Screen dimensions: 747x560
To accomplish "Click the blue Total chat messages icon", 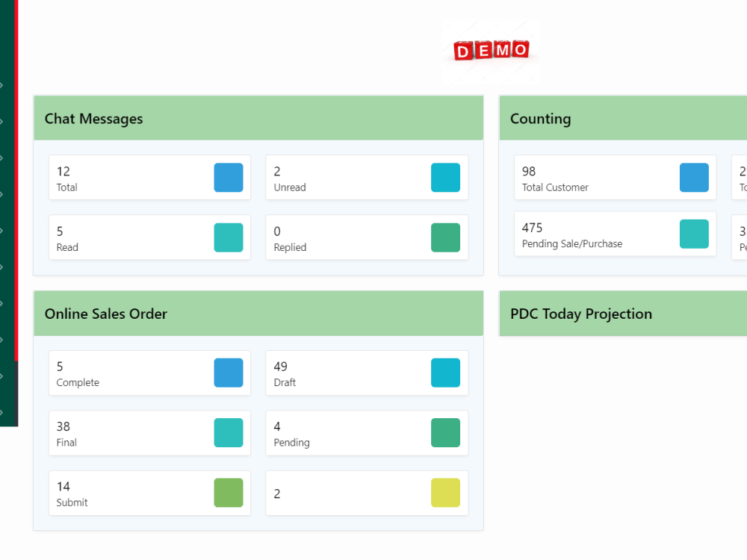I will [x=229, y=178].
